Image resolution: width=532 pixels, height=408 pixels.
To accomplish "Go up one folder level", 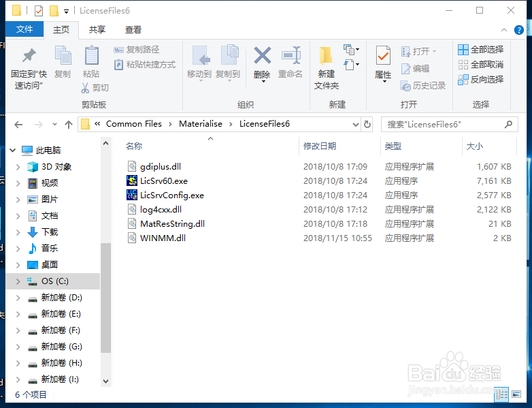I will pyautogui.click(x=69, y=125).
